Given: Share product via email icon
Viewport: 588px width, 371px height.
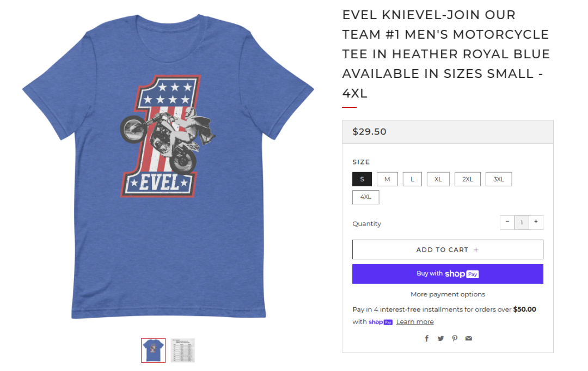Looking at the screenshot, I should 468,338.
